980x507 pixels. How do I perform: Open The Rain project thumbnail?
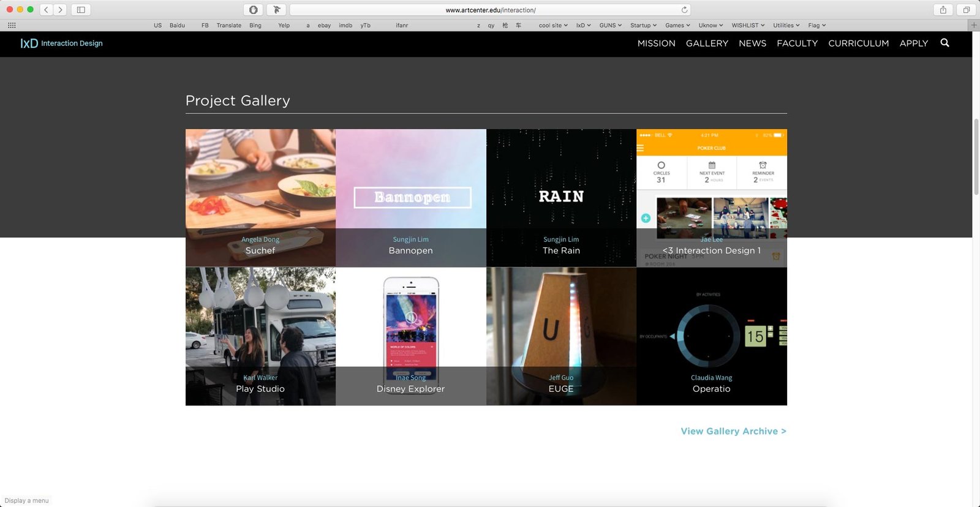point(561,198)
